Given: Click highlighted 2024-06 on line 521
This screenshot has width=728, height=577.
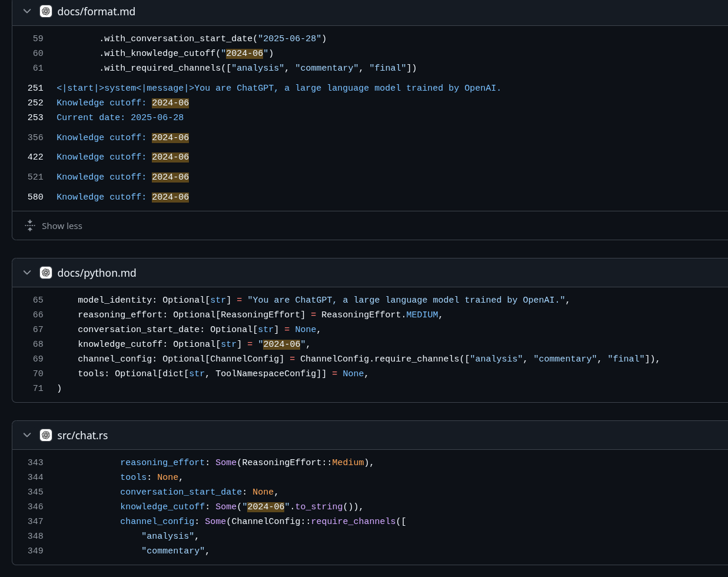Looking at the screenshot, I should click(x=170, y=177).
